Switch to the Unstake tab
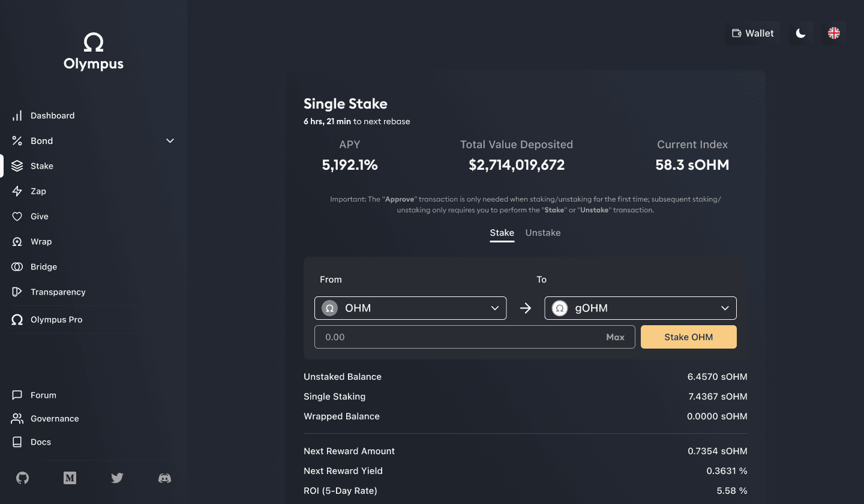 [x=543, y=233]
